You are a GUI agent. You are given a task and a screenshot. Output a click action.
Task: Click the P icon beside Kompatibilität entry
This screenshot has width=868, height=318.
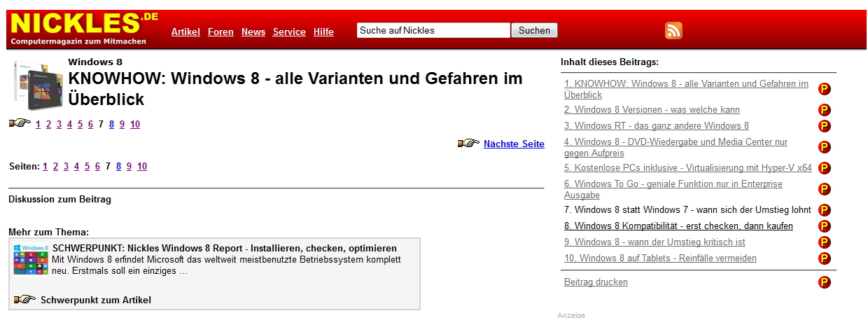pos(825,226)
